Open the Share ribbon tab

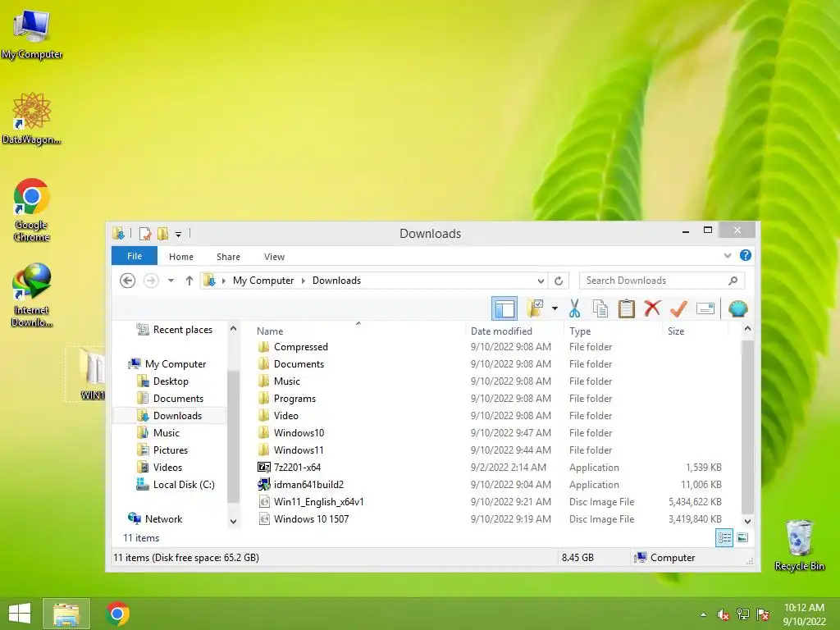coord(228,257)
